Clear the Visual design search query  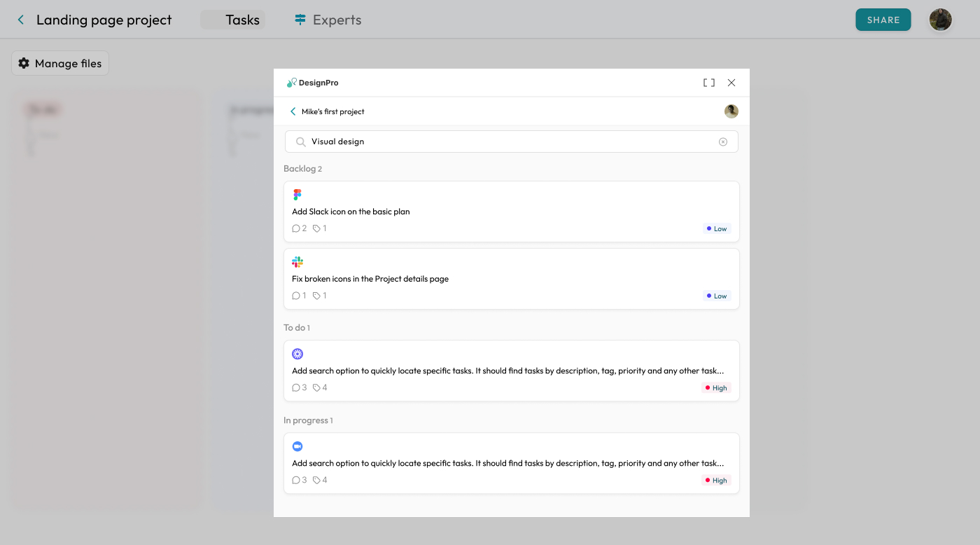[722, 142]
